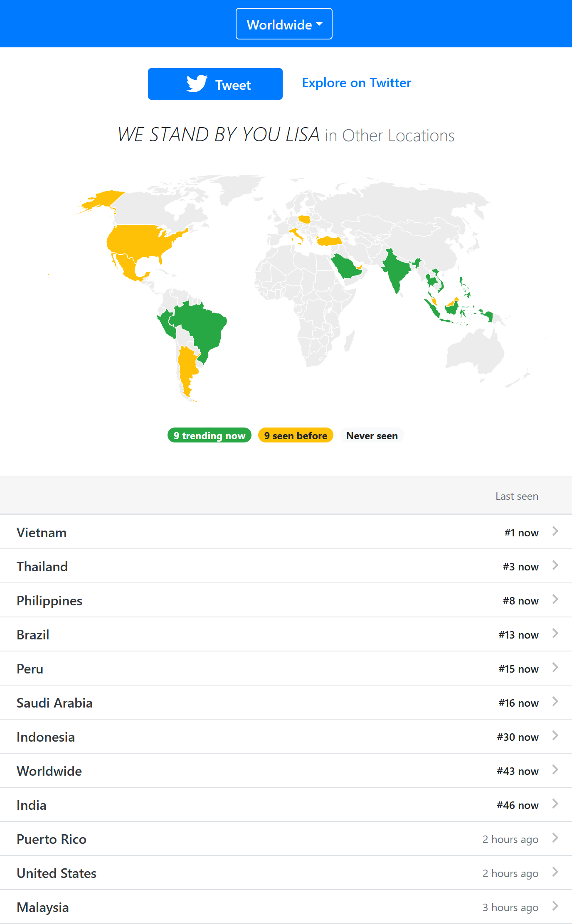Click the Twitter bird icon on the Tweet button
The height and width of the screenshot is (924, 572).
pos(197,84)
